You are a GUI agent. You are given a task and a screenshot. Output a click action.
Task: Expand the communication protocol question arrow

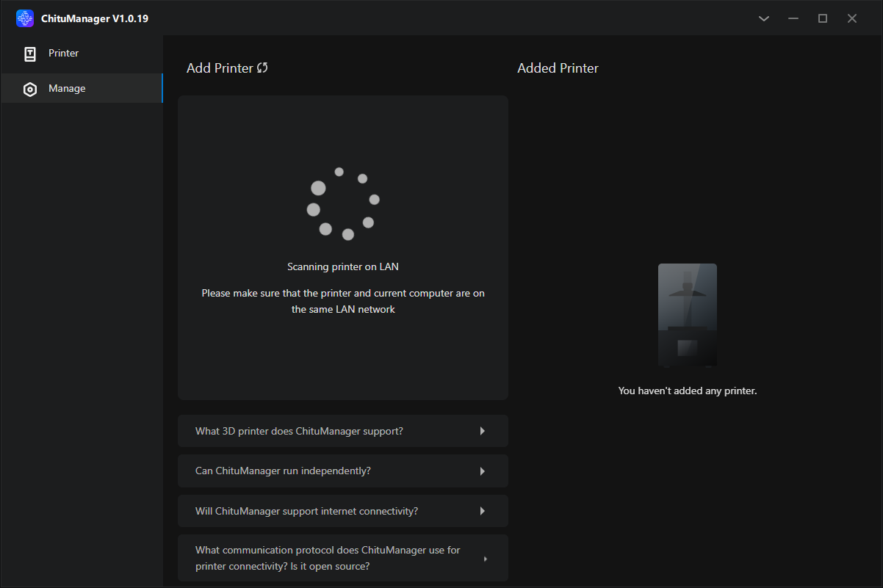point(485,559)
